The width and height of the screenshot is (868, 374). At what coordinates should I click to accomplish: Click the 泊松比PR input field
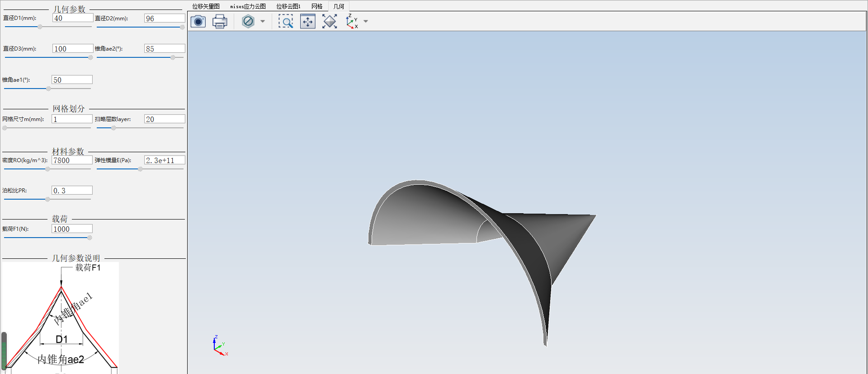72,190
